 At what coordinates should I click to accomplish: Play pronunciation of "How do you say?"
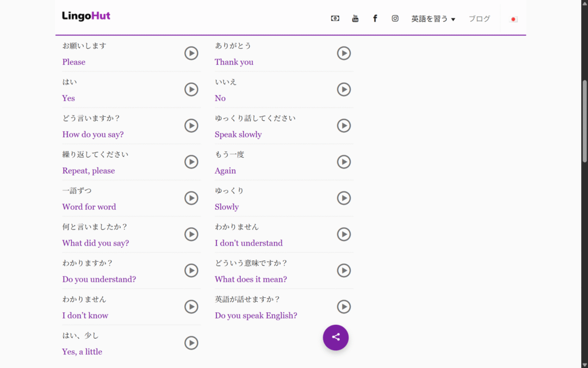pos(191,126)
